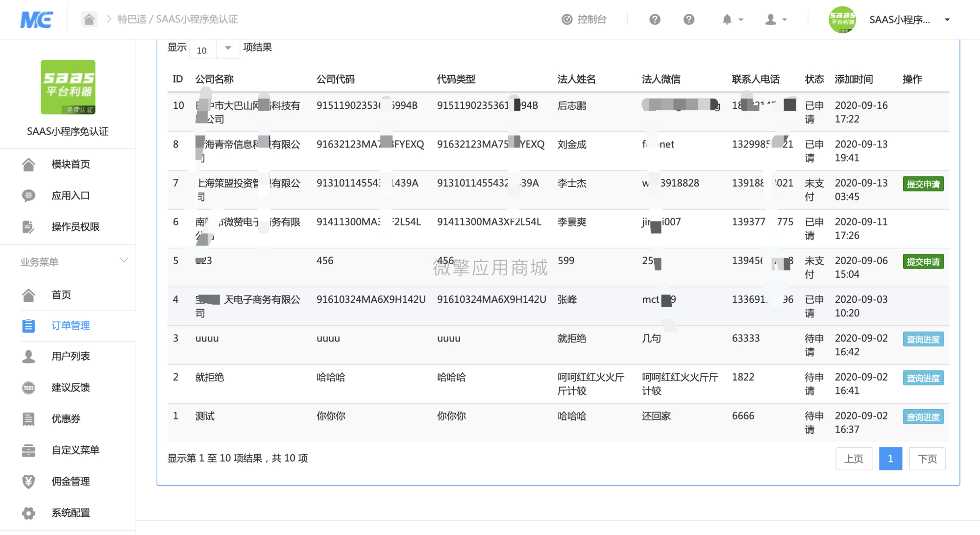Viewport: 980px width, 535px height.
Task: Click the 优惠券 receipt icon
Action: pyautogui.click(x=28, y=419)
